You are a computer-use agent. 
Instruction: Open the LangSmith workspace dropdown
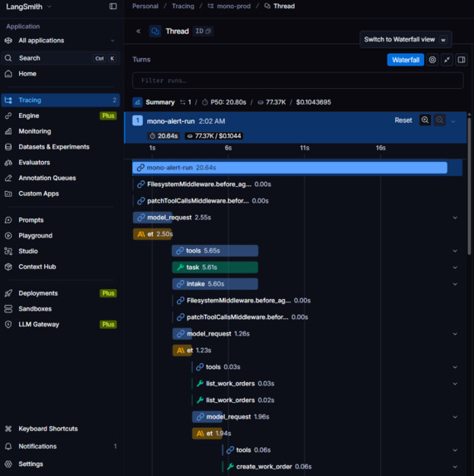tap(28, 7)
